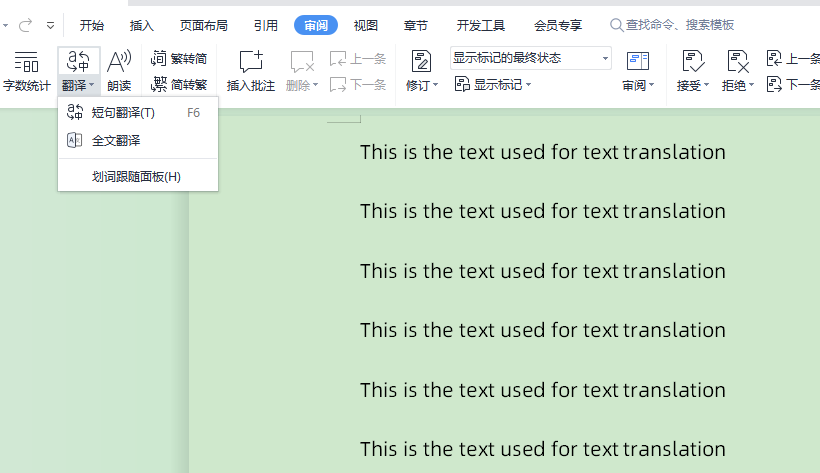Image resolution: width=820 pixels, height=473 pixels.
Task: Switch to the 开始 tab
Action: (92, 25)
